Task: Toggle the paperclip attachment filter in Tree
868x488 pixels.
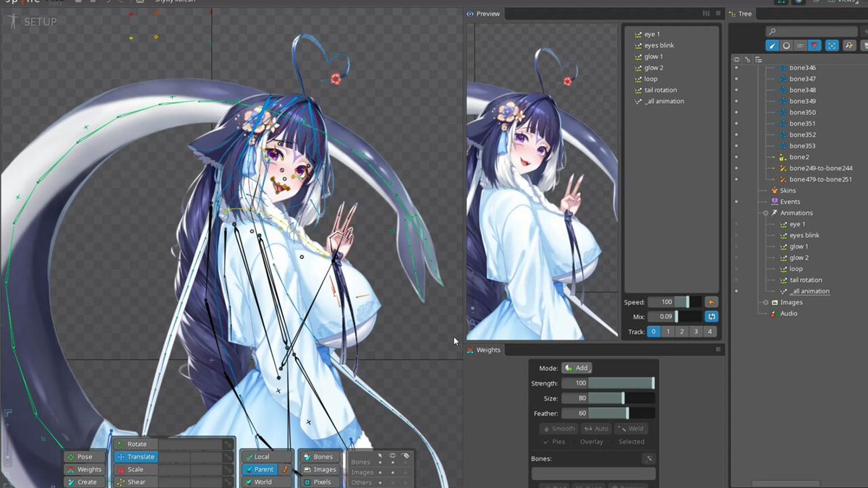Action: click(x=800, y=46)
